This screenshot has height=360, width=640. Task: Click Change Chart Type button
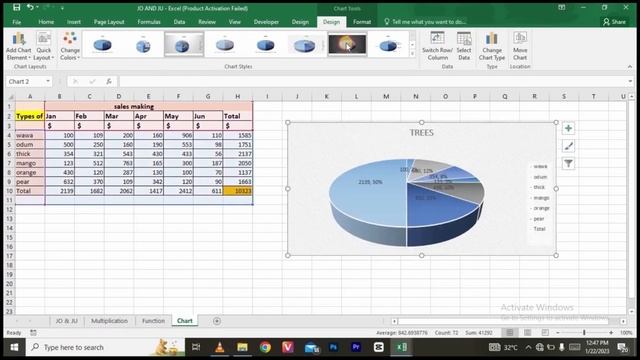point(492,46)
